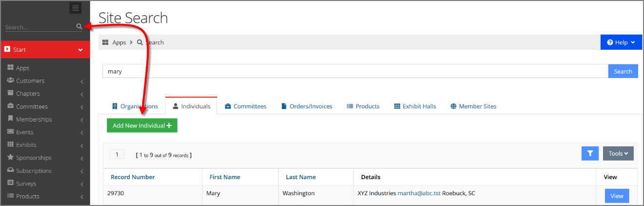644x206 pixels.
Task: Click the hamburger menu icon in sidebar
Action: point(75,8)
